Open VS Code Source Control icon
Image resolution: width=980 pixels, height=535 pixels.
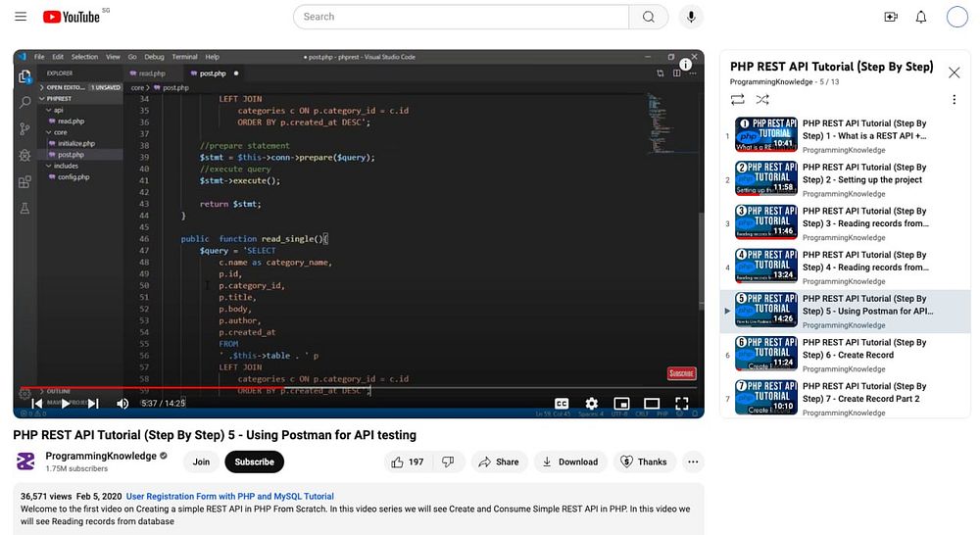pyautogui.click(x=25, y=128)
